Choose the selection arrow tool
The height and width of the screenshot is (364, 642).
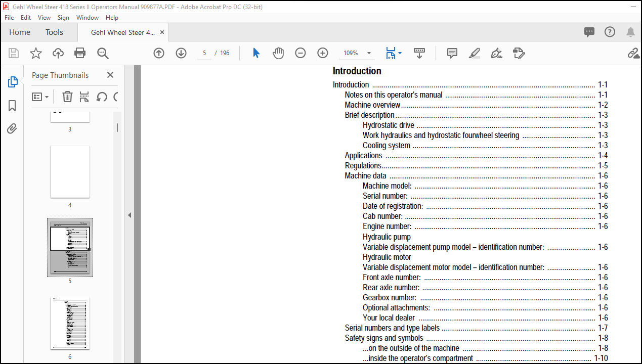[256, 53]
